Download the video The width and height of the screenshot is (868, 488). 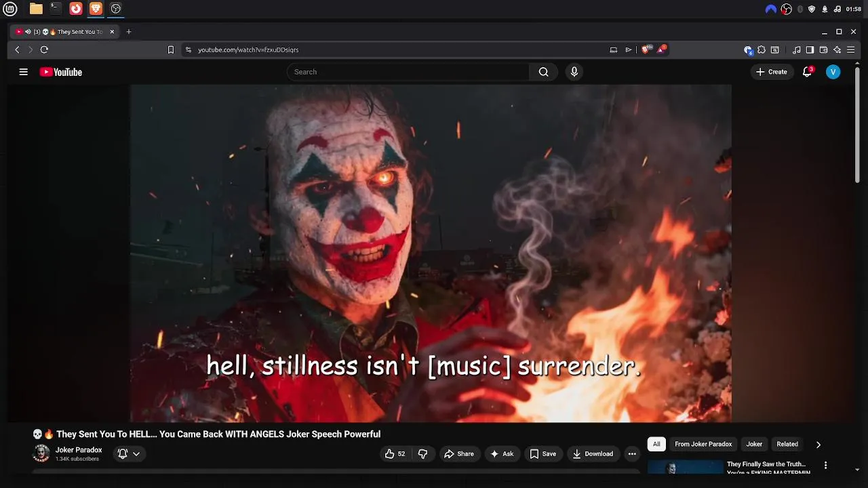click(x=593, y=454)
